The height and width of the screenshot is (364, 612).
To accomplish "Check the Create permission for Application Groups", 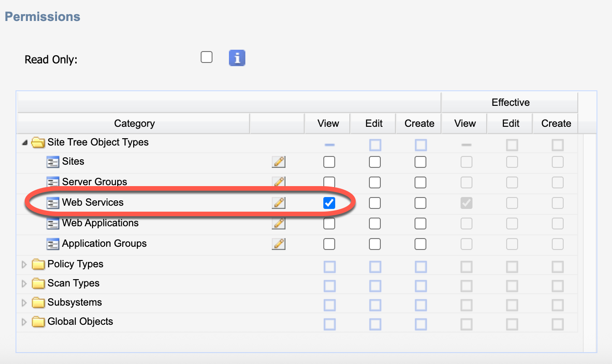I will point(420,244).
